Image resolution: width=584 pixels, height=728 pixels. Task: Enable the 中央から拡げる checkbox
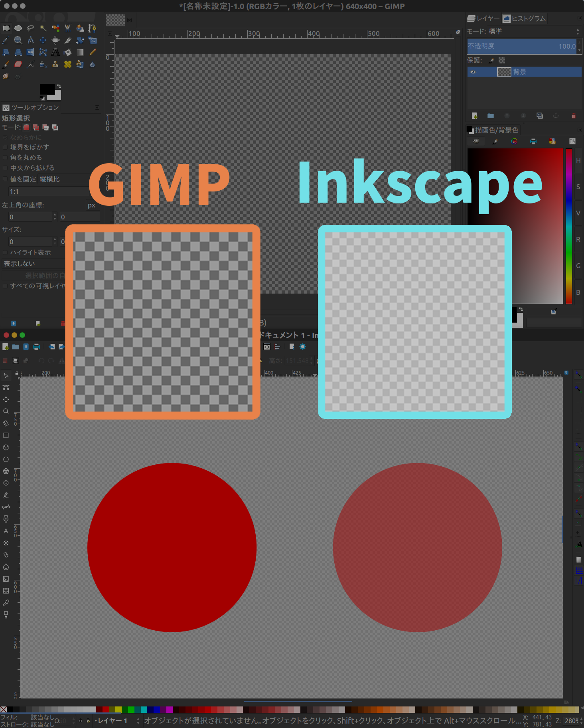coord(5,168)
